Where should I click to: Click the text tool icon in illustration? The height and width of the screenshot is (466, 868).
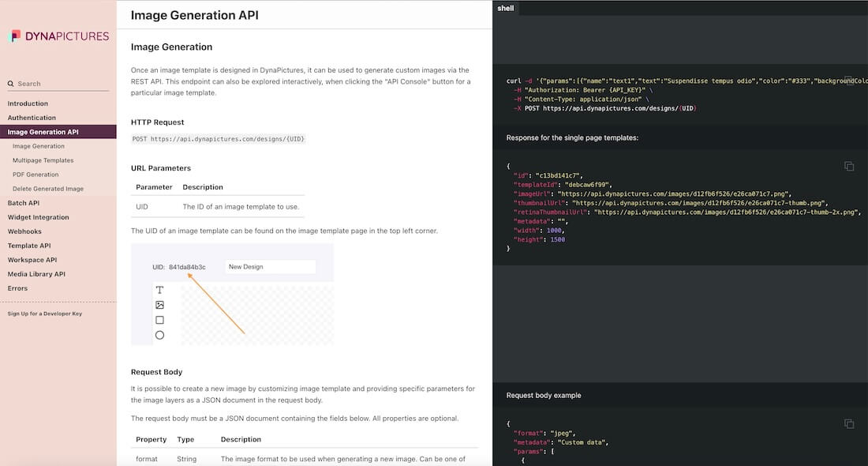click(x=159, y=290)
